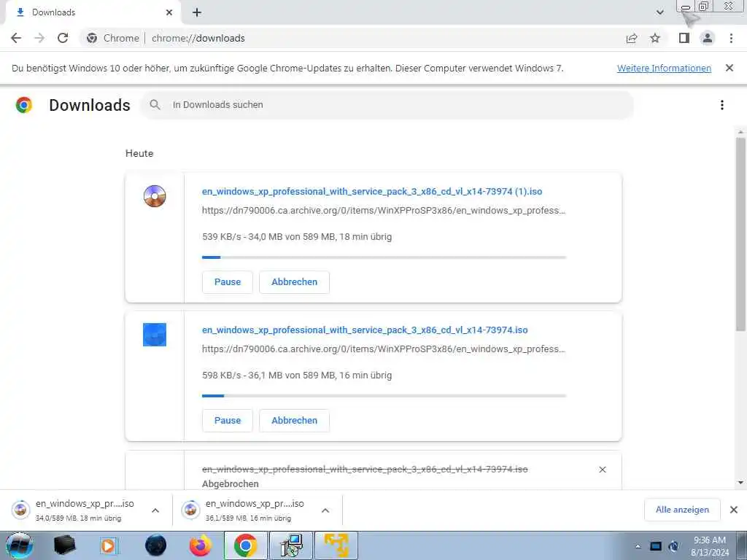Bookmark this tab with the star icon

pyautogui.click(x=655, y=38)
